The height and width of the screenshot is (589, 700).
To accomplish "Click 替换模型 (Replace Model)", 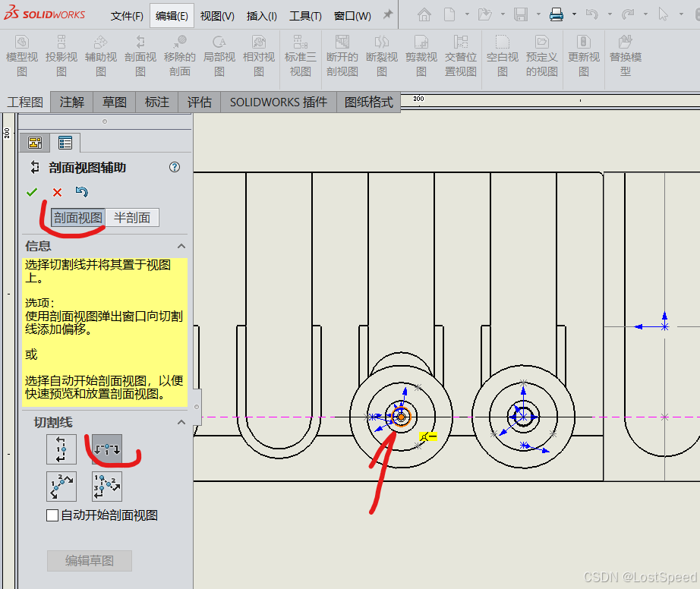I will tap(626, 56).
